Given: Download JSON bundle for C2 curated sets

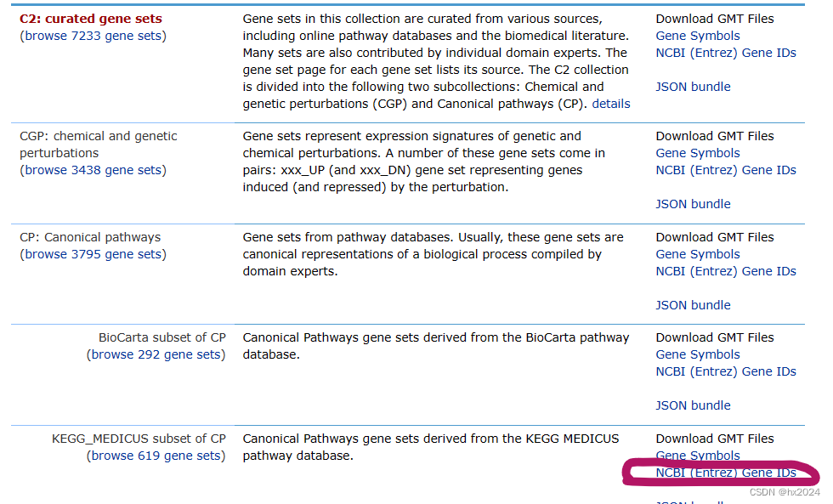Looking at the screenshot, I should [693, 87].
